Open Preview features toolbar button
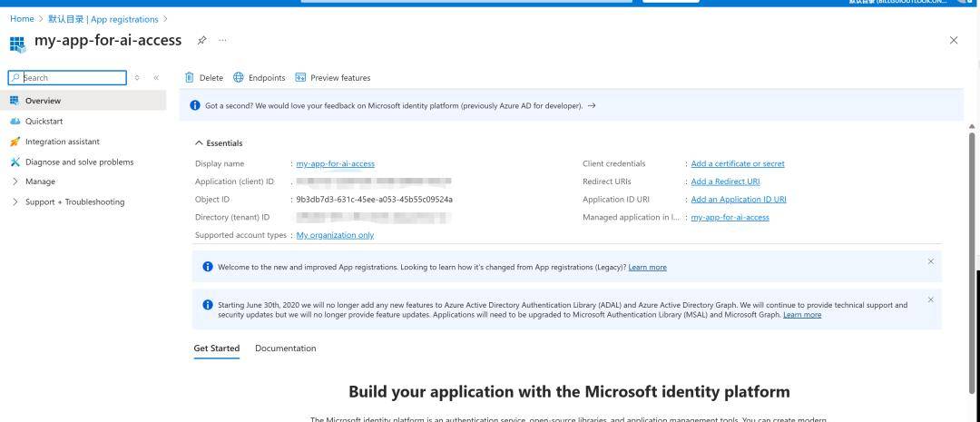 [332, 77]
